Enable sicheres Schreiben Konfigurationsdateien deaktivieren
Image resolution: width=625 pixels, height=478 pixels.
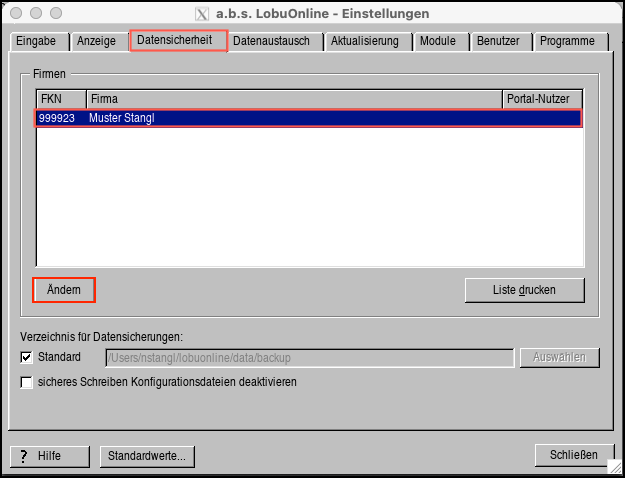coord(27,382)
